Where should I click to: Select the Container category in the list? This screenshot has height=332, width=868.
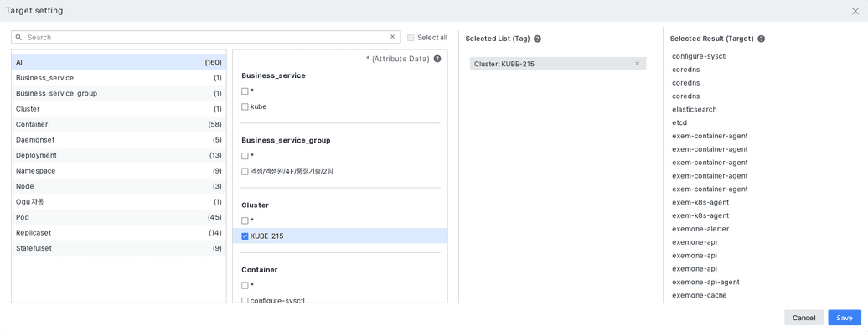coord(119,124)
